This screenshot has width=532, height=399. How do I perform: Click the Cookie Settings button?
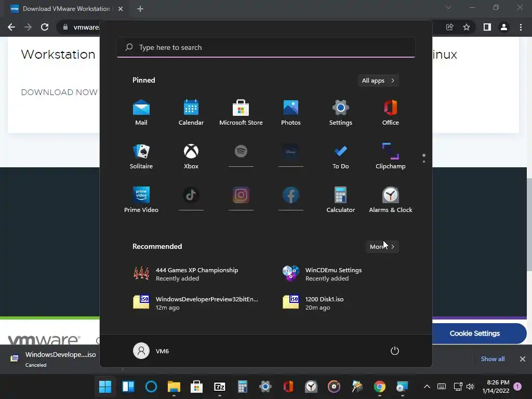click(x=475, y=334)
